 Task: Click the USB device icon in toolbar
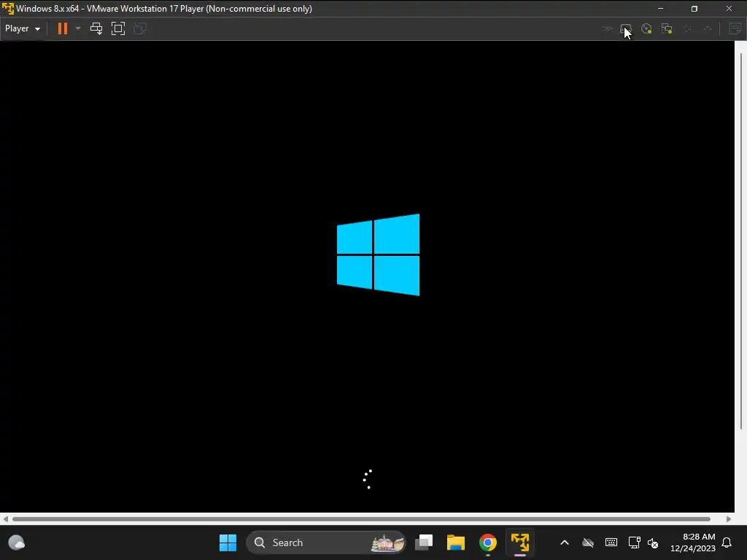pos(687,29)
